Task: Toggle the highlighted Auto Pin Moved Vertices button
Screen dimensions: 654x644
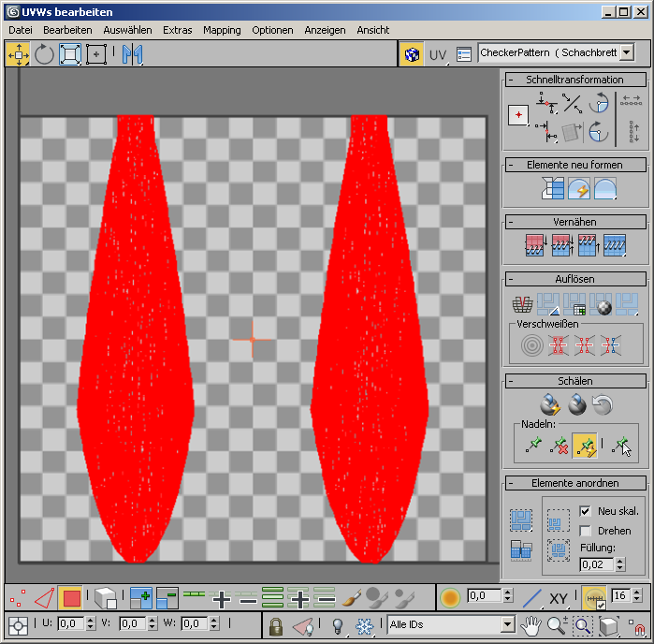Action: pyautogui.click(x=585, y=446)
